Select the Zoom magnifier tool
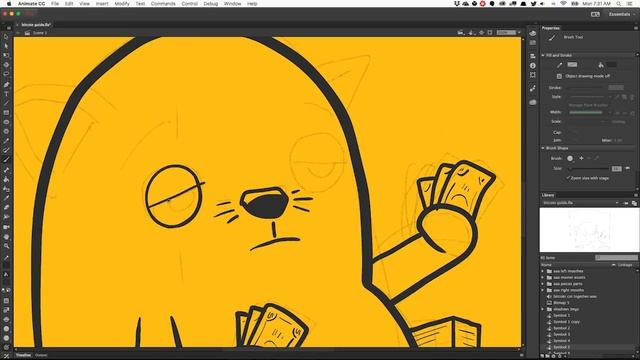640x360 pixels. (6, 246)
